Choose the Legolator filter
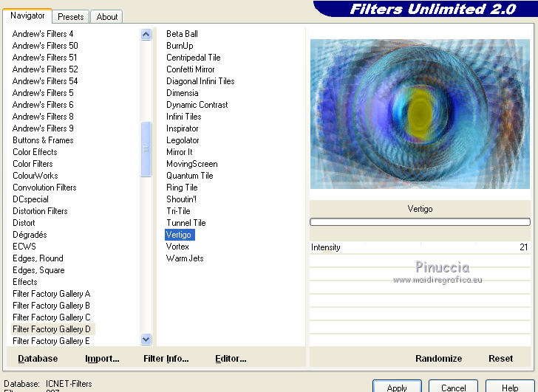 (183, 140)
